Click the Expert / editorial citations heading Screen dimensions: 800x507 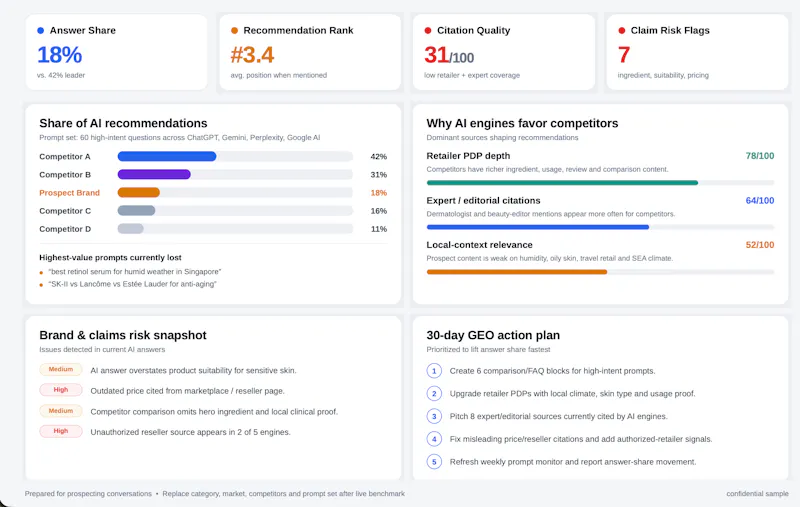[x=483, y=200]
